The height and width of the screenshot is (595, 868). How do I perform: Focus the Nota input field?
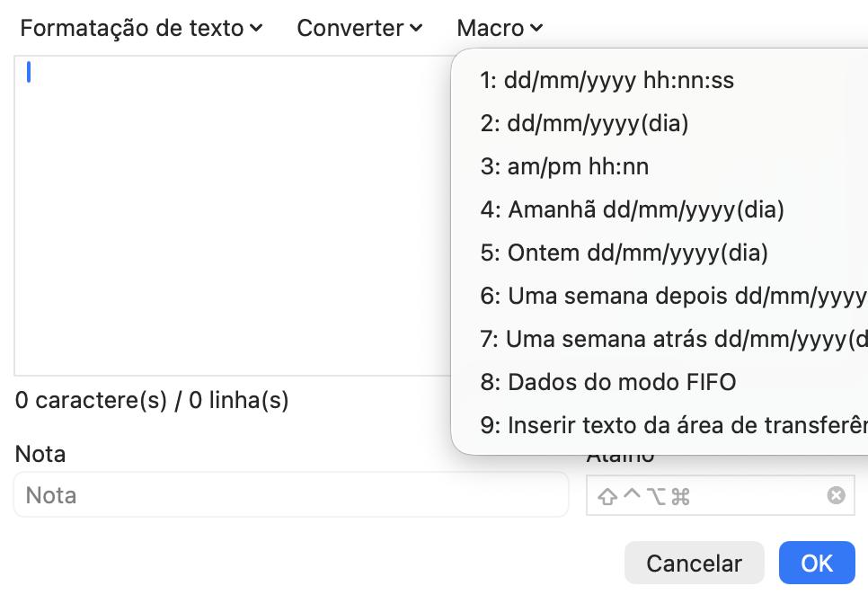point(291,495)
